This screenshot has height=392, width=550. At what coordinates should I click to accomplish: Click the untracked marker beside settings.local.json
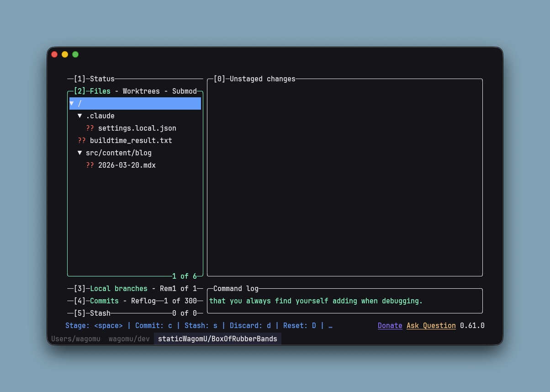click(90, 128)
